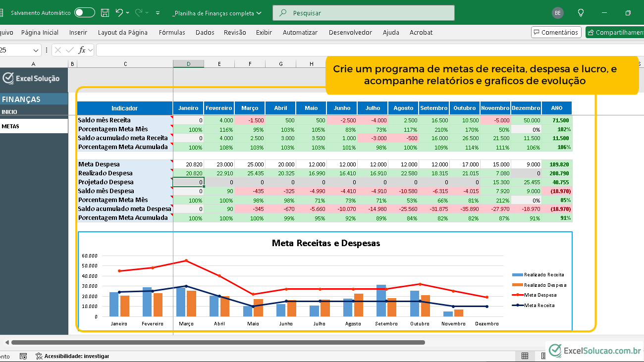644x362 pixels.
Task: Click the Janeiro column header cell
Action: [188, 108]
